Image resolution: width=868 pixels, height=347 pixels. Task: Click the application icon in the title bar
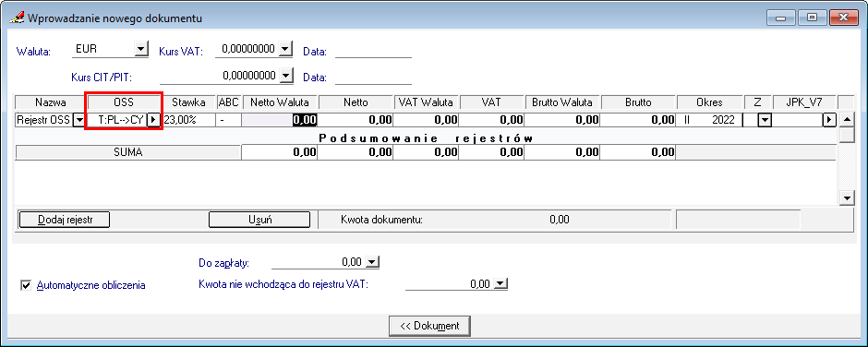click(17, 18)
